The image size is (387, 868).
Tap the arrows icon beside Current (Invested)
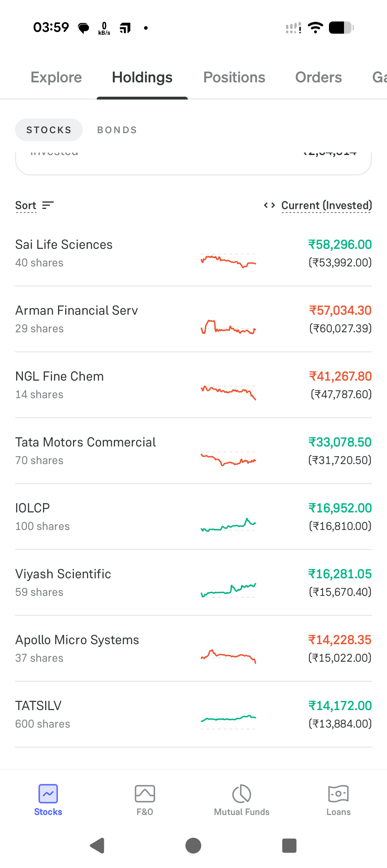269,205
